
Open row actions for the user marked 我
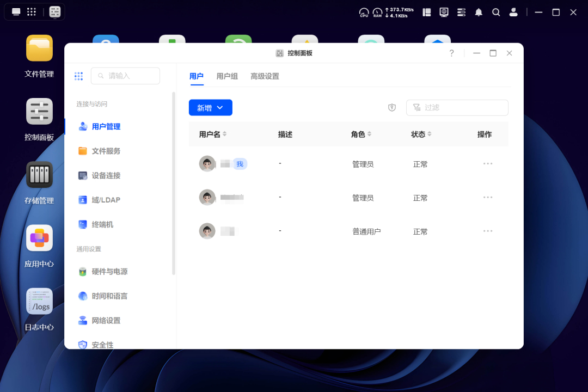488,163
